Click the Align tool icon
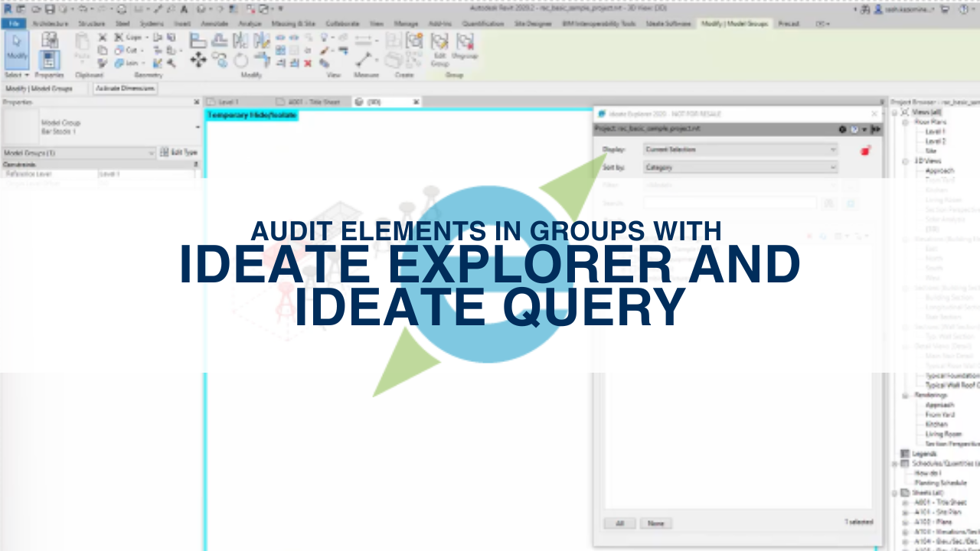 coord(198,40)
